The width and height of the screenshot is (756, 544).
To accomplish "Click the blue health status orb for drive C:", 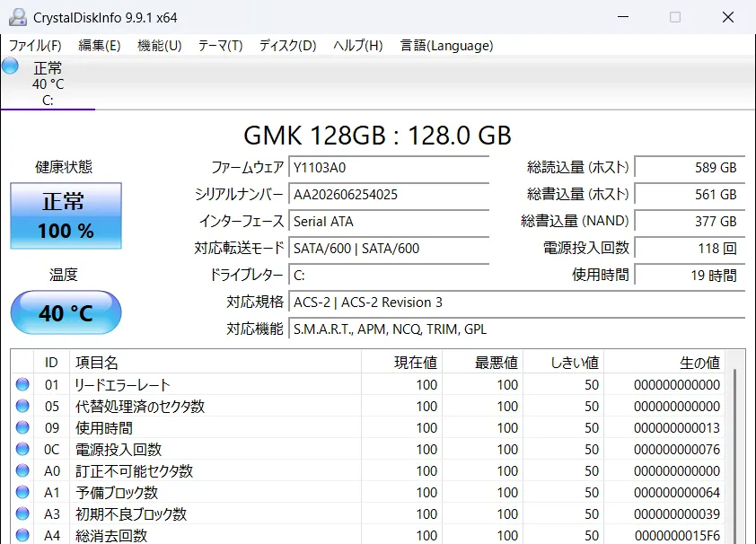I will point(10,66).
